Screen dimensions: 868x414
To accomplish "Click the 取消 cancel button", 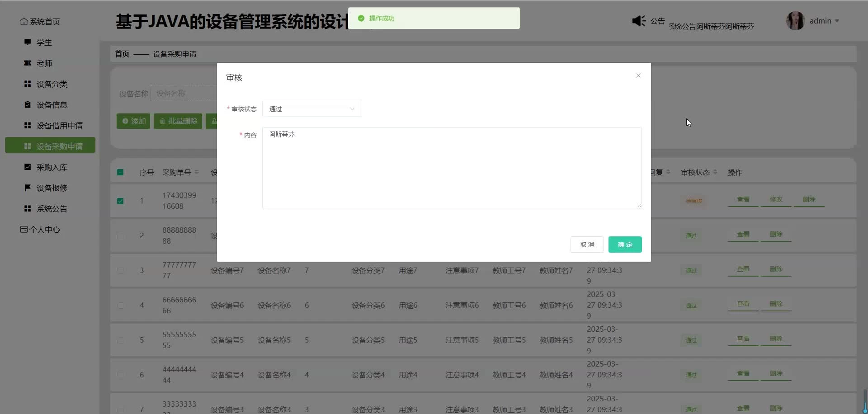I will (x=587, y=245).
